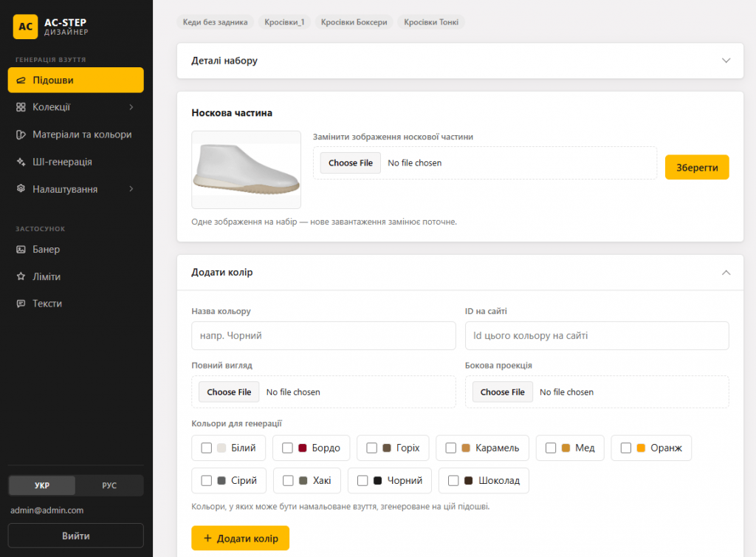Viewport: 756px width, 557px height.
Task: Click the image icon beside Банер
Action: [x=21, y=250]
